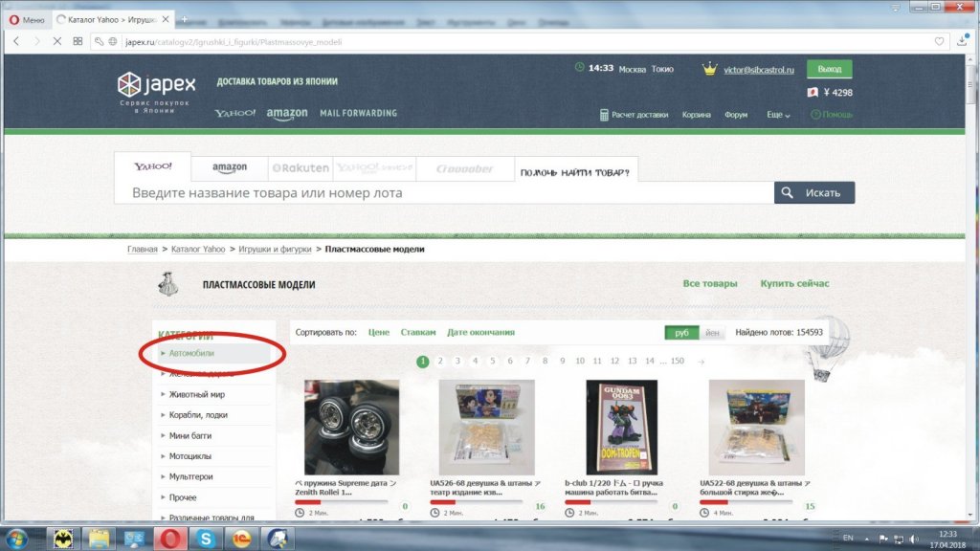The height and width of the screenshot is (551, 980).
Task: Click the red bid progress bar of first lot
Action: [x=308, y=501]
